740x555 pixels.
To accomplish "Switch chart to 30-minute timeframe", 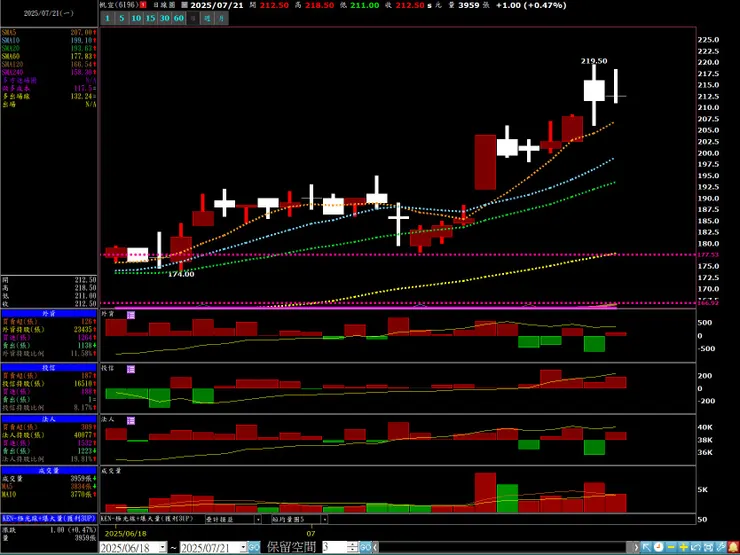I will pyautogui.click(x=164, y=18).
